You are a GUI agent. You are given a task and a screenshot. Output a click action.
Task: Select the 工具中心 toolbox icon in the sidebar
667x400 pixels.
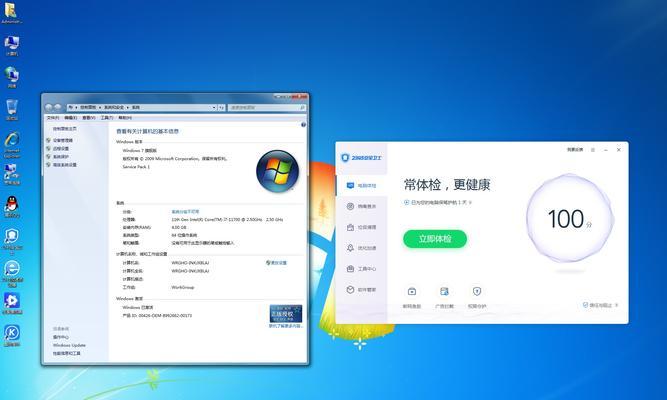tap(350, 269)
